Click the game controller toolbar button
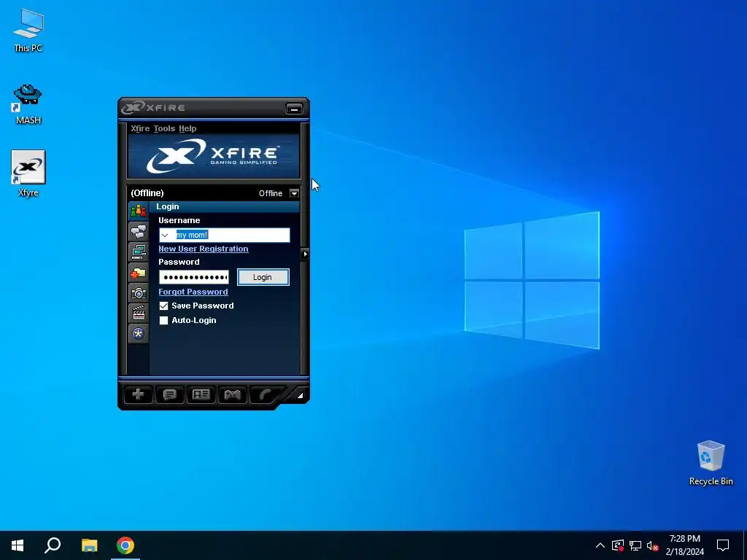The height and width of the screenshot is (560, 747). coord(232,394)
